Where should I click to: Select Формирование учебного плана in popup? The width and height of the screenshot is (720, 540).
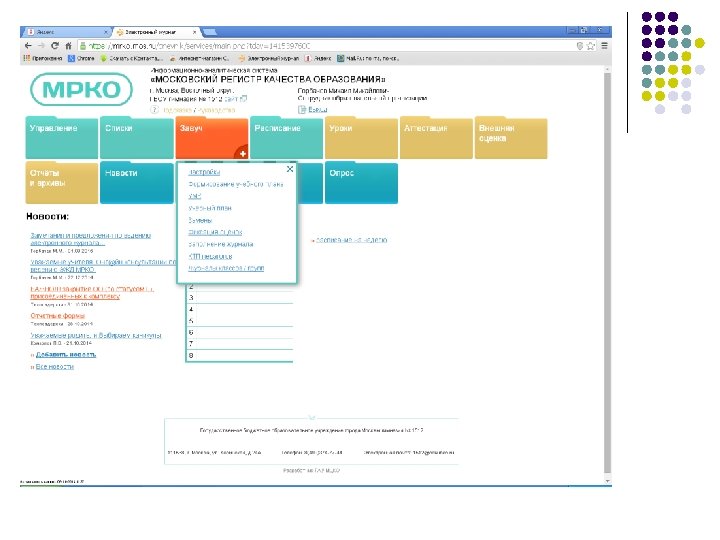coord(236,184)
